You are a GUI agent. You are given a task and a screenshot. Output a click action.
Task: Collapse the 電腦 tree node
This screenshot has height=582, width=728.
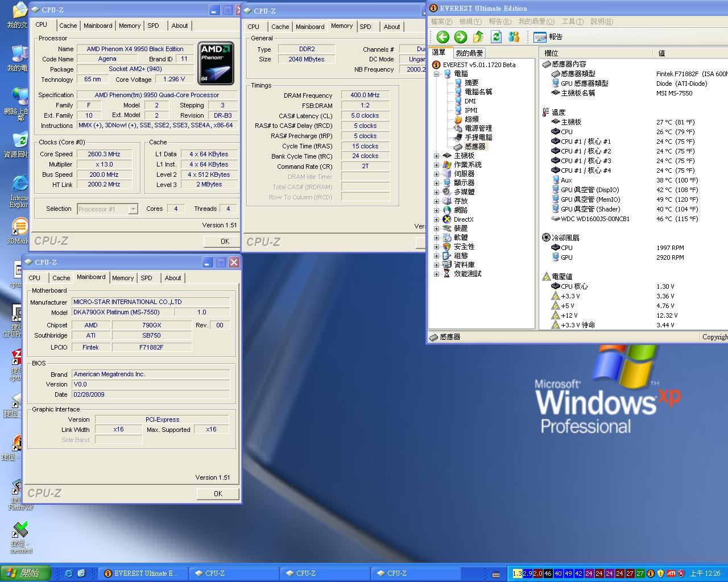point(437,74)
